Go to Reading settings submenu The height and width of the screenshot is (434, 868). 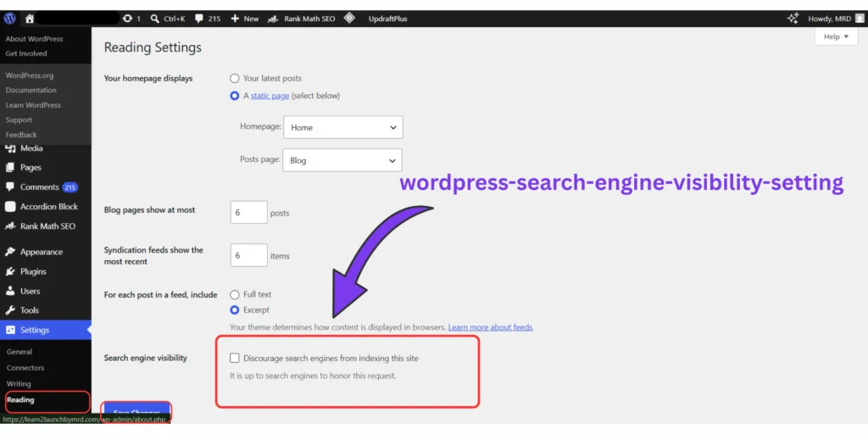point(20,400)
